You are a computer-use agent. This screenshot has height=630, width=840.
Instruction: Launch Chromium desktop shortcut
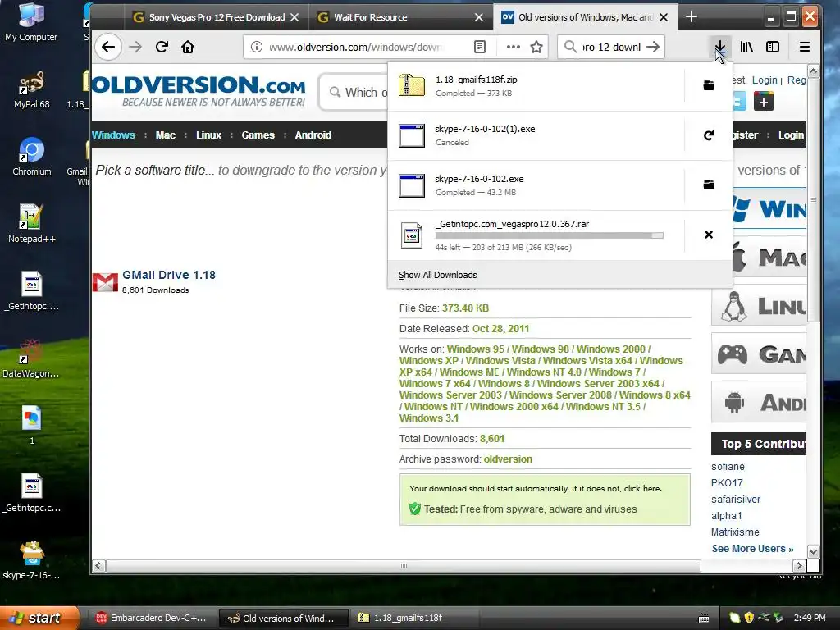coord(32,157)
